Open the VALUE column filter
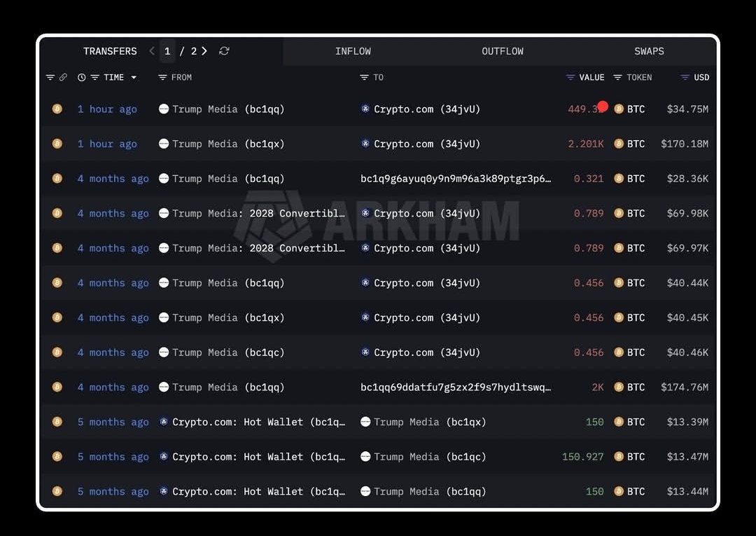The image size is (756, 536). click(570, 77)
